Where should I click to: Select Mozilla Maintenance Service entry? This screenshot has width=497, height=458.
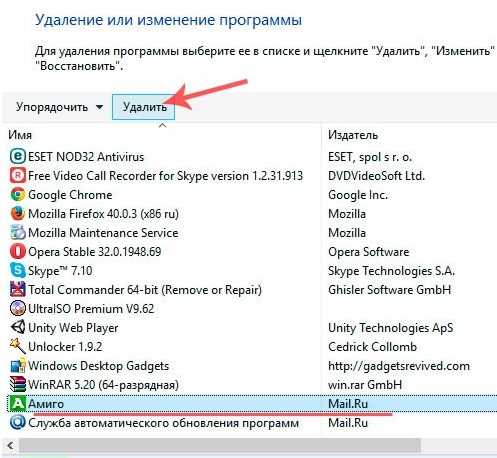(x=103, y=233)
